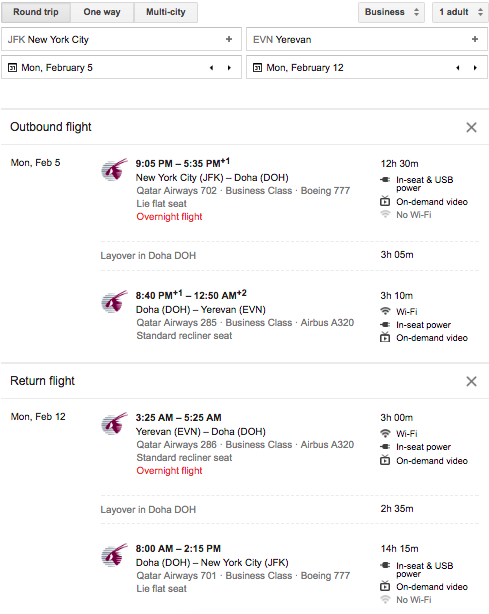This screenshot has height=614, width=489.
Task: Click the Mon, February 12 return date field
Action: click(367, 67)
